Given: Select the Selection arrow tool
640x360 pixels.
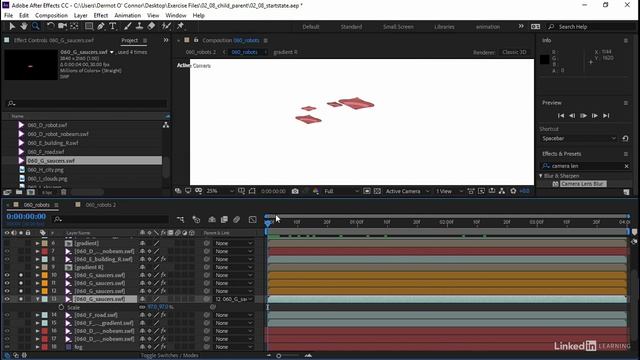Looking at the screenshot, I should tap(12, 26).
